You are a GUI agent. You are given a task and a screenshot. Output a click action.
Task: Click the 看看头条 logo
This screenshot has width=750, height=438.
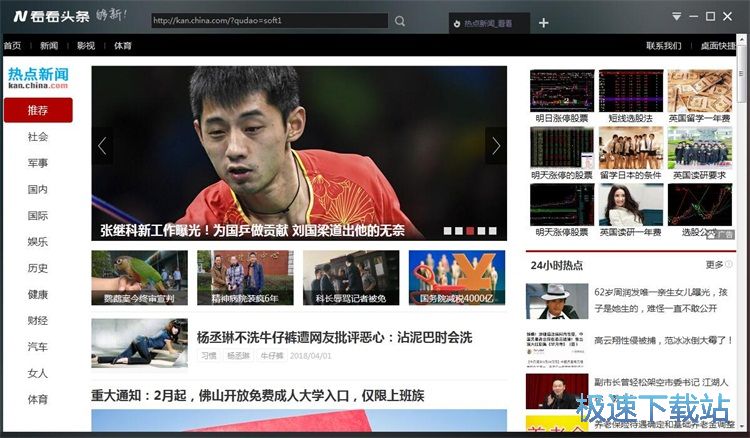[x=52, y=16]
